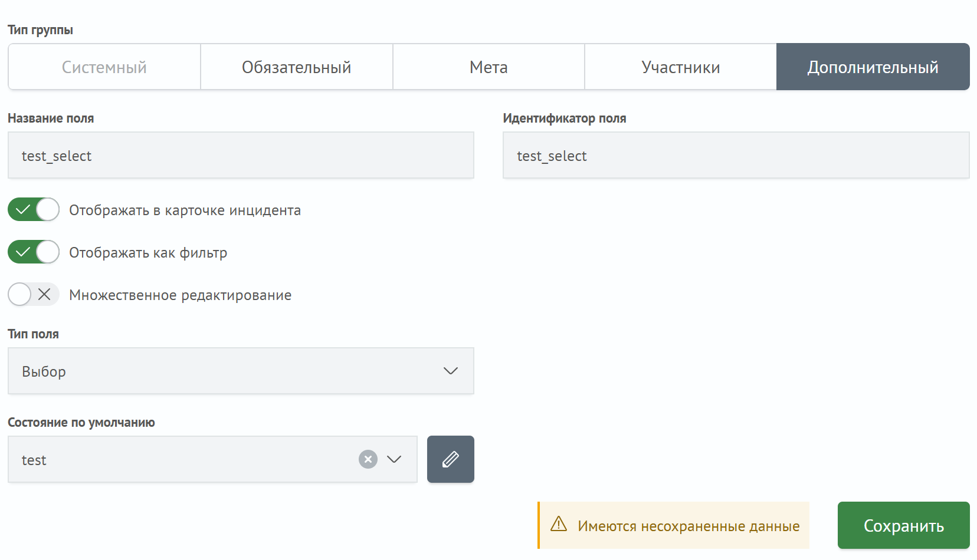
Task: Select the Мета tab
Action: 488,67
